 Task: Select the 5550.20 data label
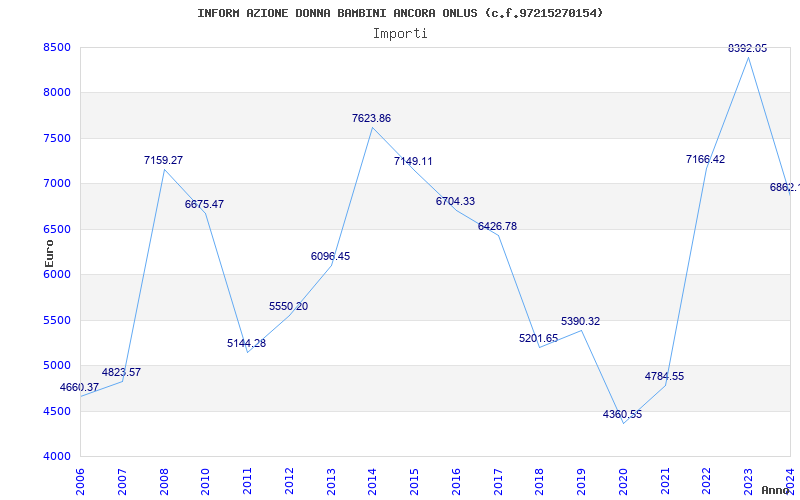coord(288,307)
